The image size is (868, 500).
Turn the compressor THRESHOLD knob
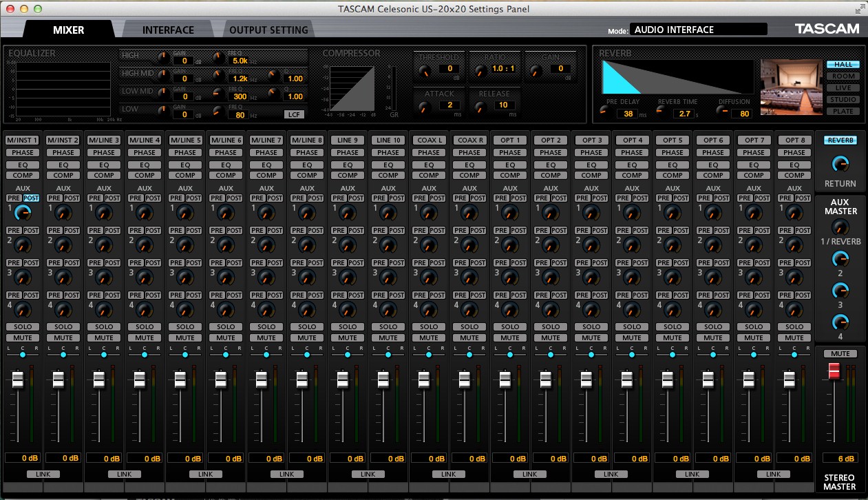tap(425, 70)
